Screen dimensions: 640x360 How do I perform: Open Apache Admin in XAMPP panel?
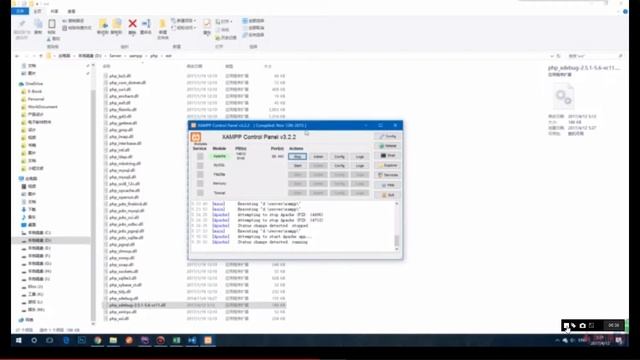click(x=318, y=157)
